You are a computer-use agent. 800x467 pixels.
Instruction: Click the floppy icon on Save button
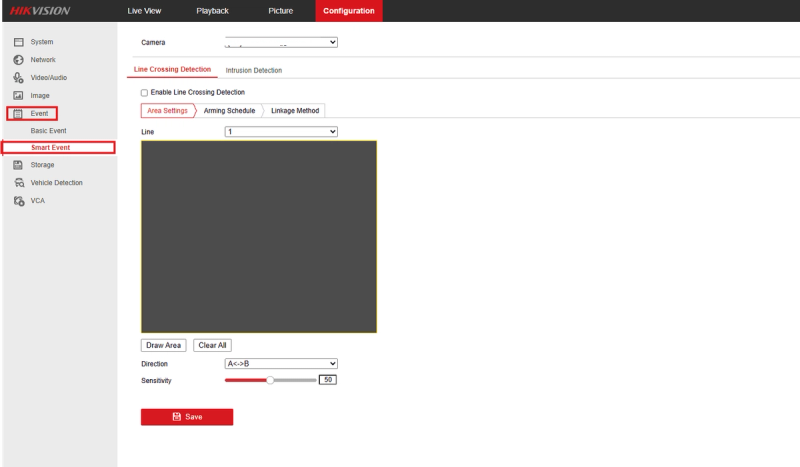(x=177, y=416)
